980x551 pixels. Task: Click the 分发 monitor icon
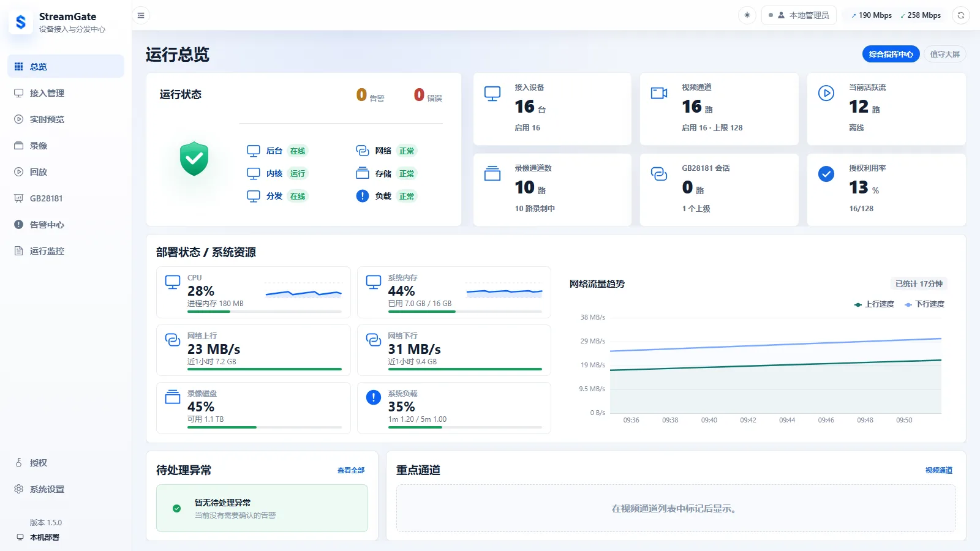[x=254, y=196]
